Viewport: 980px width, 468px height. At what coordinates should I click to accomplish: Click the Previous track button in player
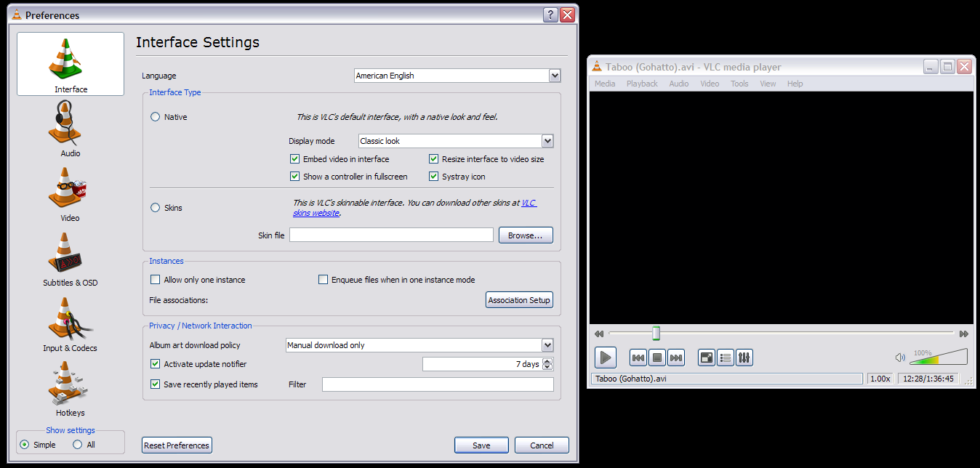coord(638,358)
